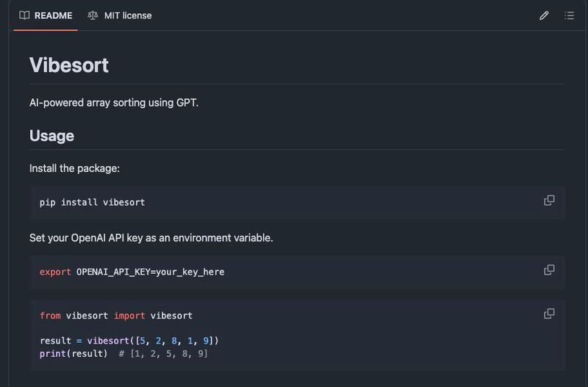The height and width of the screenshot is (387, 588).
Task: Click the 'from vibesort import vibesort' line
Action: click(116, 316)
